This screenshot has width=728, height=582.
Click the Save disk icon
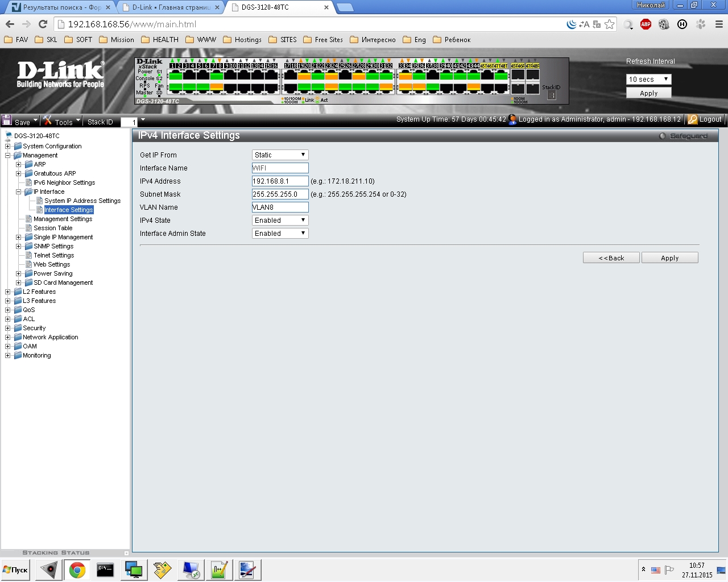tap(7, 120)
